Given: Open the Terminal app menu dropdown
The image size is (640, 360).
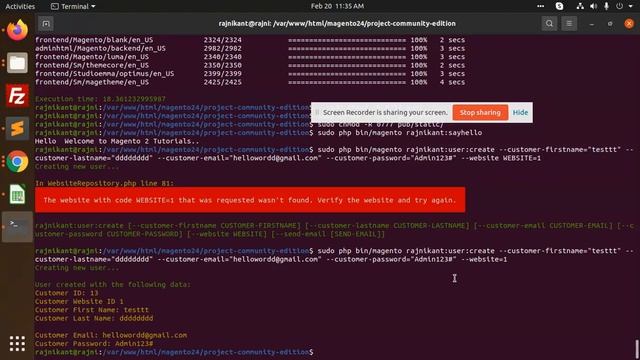Looking at the screenshot, I should point(73,6).
